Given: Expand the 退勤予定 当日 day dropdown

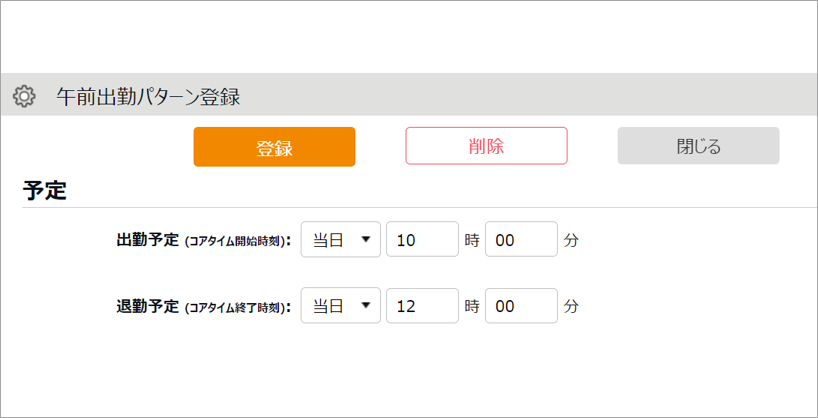Looking at the screenshot, I should pyautogui.click(x=340, y=306).
